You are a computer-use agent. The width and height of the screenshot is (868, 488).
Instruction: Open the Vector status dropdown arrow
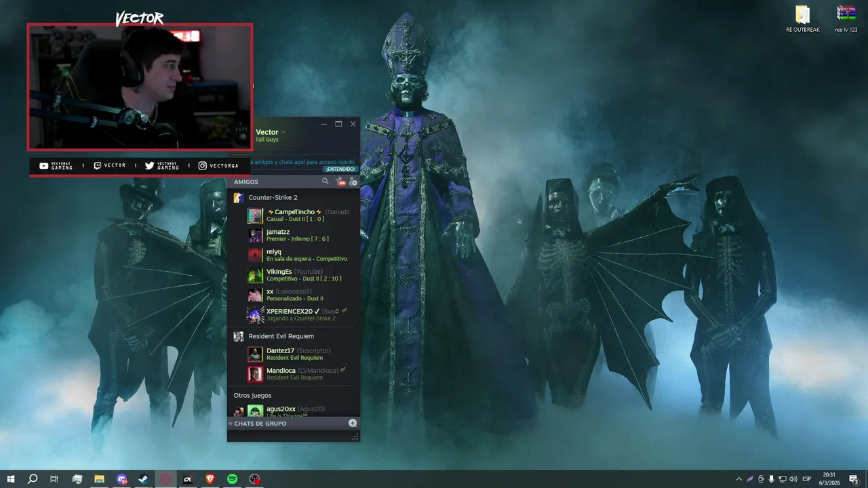tap(283, 132)
